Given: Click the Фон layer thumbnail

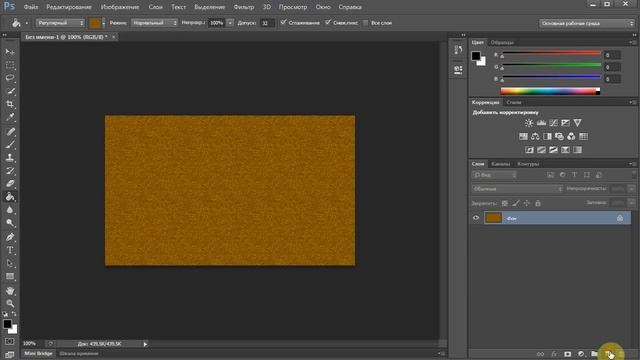Looking at the screenshot, I should (493, 218).
